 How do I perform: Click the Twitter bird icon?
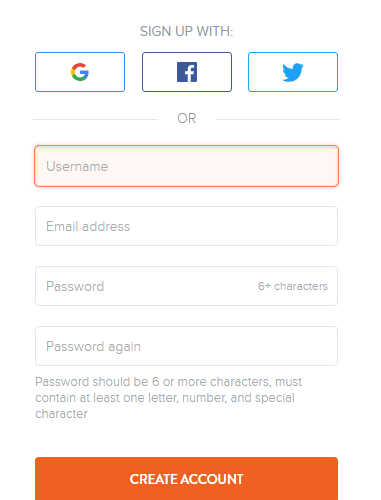tap(293, 72)
